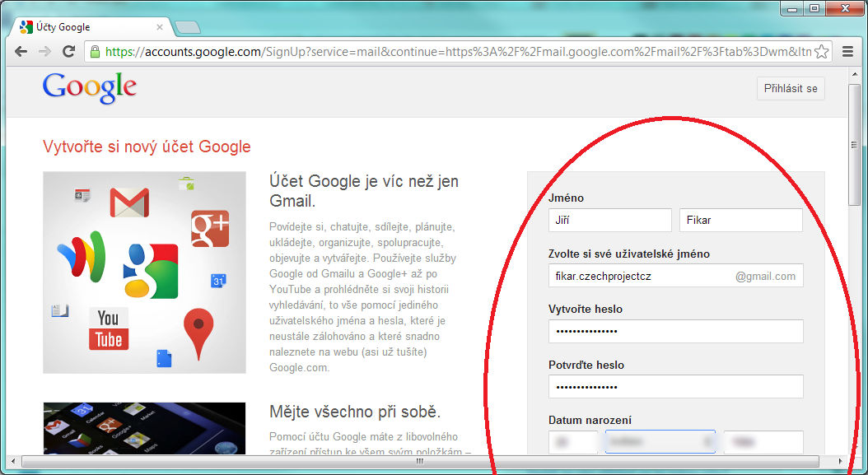The height and width of the screenshot is (475, 868).
Task: Open a new browser tab
Action: pyautogui.click(x=187, y=27)
